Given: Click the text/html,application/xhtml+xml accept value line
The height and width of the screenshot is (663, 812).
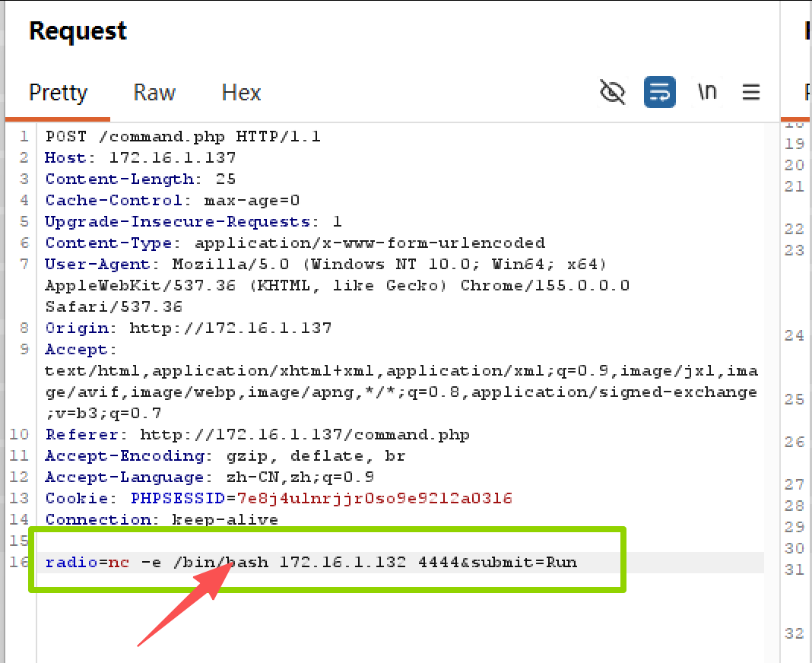Looking at the screenshot, I should [401, 370].
